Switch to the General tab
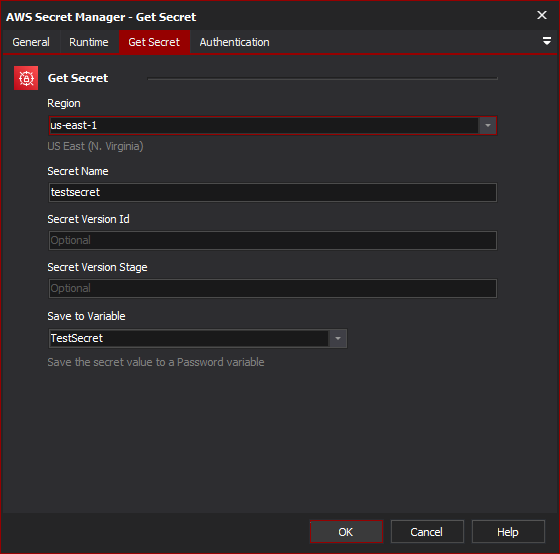Screen dimensions: 560x554 [31, 42]
